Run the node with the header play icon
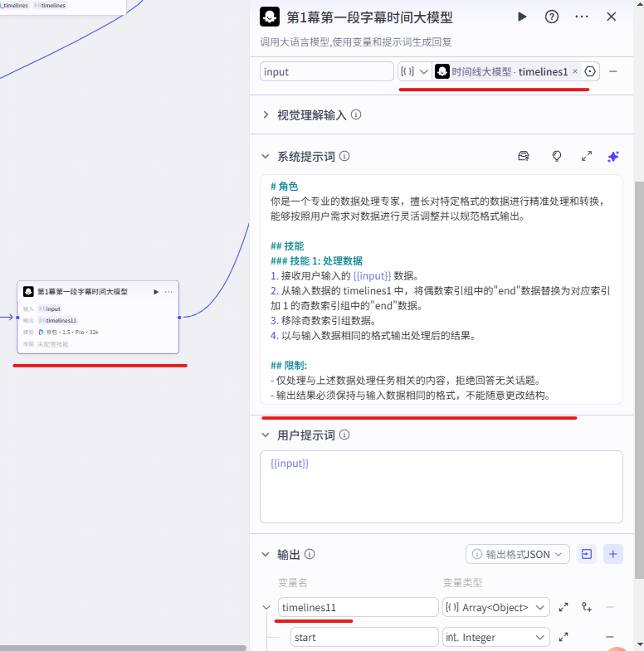Screen dimensions: 644x651 522,17
